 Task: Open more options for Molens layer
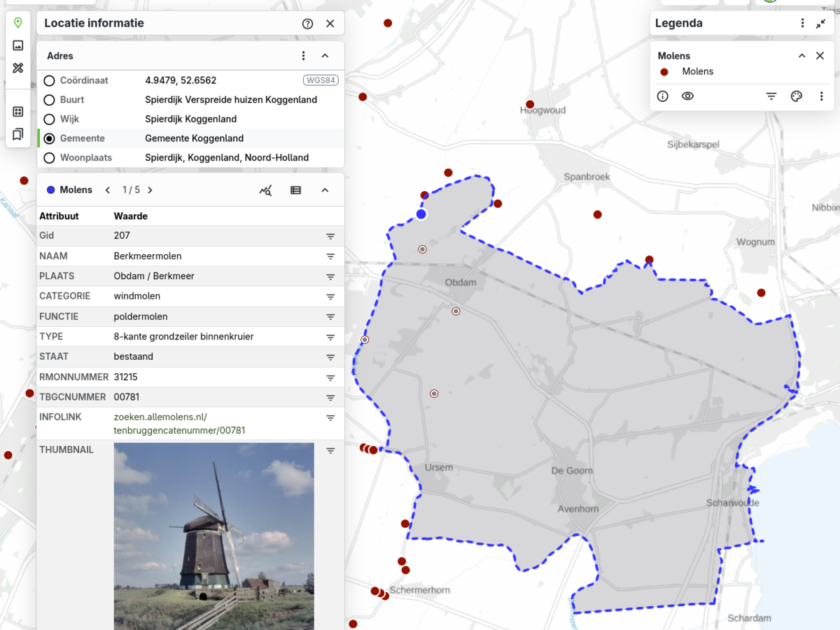[821, 97]
